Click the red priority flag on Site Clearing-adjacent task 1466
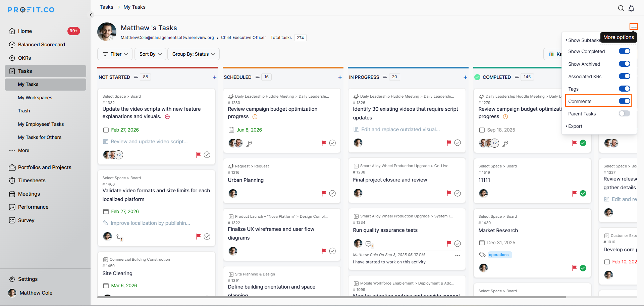This screenshot has width=644, height=306. click(x=198, y=236)
